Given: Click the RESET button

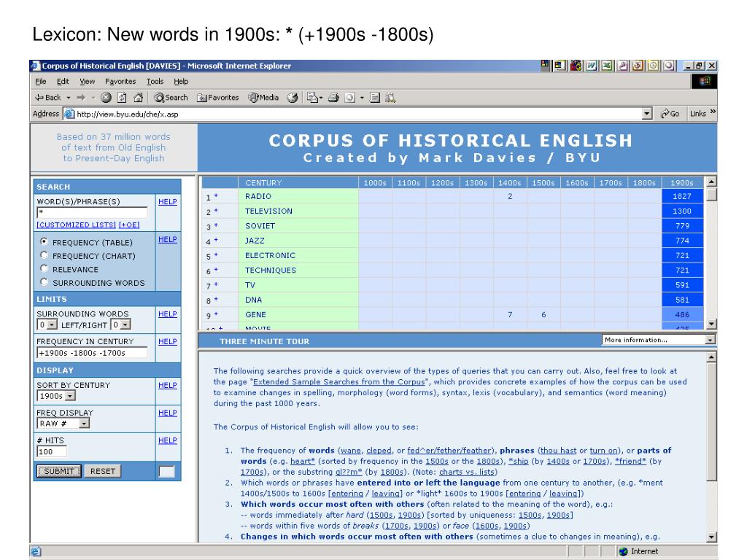Looking at the screenshot, I should point(103,471).
